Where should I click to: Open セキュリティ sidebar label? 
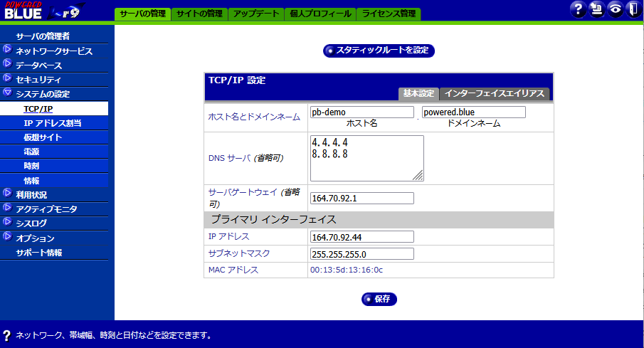[38, 80]
